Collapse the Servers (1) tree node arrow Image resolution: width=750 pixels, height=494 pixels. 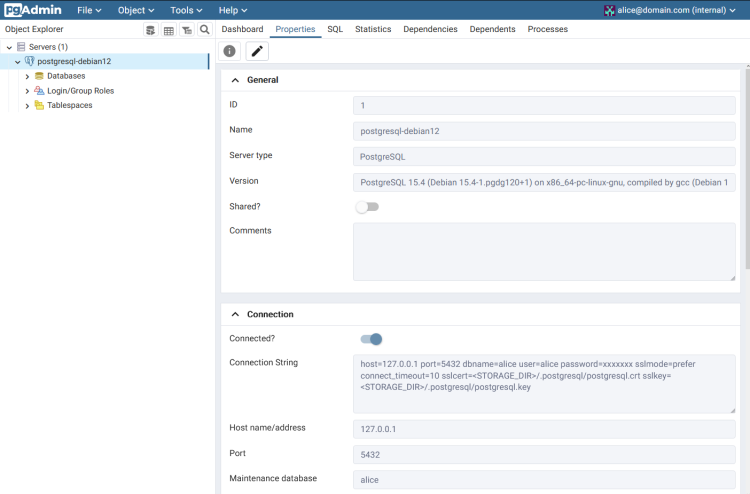(9, 47)
